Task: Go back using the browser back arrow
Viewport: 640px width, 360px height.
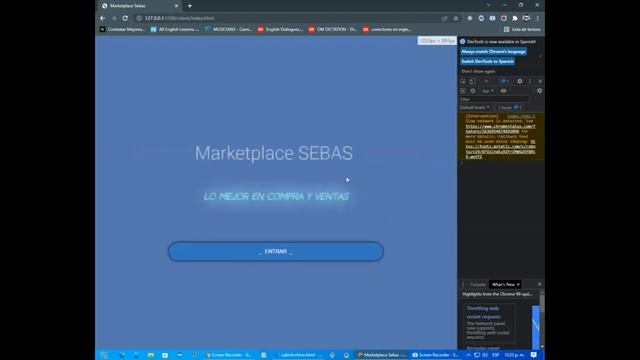Action: tap(102, 18)
